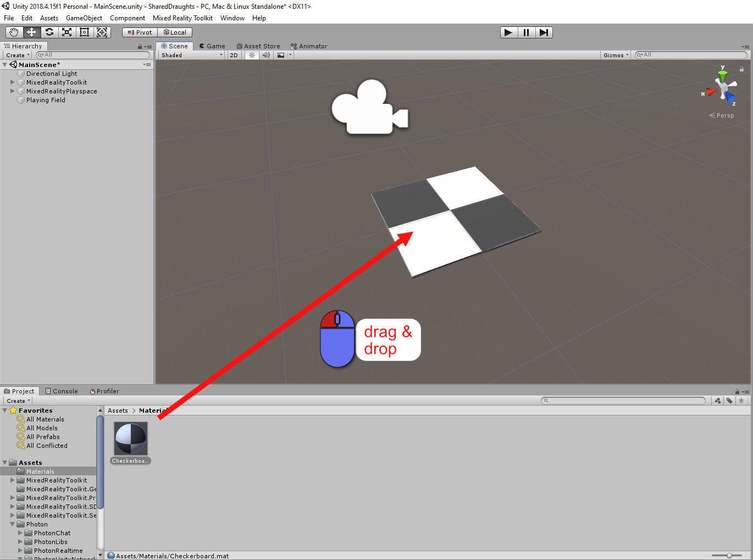Select the Rotate tool
The width and height of the screenshot is (753, 560).
(49, 32)
